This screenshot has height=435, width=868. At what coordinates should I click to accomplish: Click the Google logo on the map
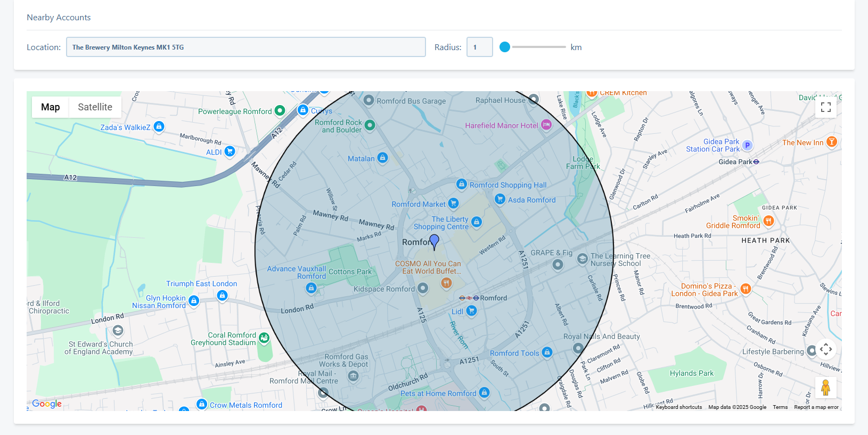[47, 404]
